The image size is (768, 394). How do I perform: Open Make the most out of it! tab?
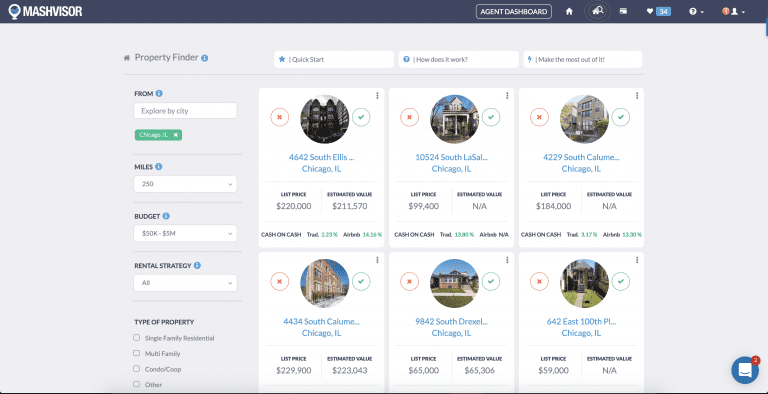(x=583, y=59)
